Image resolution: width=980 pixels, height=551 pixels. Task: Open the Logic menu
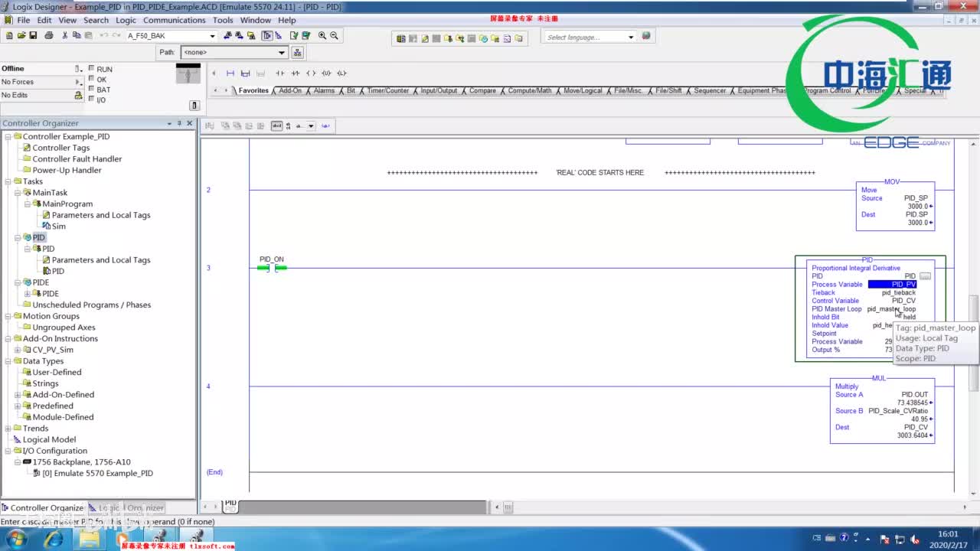tap(126, 21)
